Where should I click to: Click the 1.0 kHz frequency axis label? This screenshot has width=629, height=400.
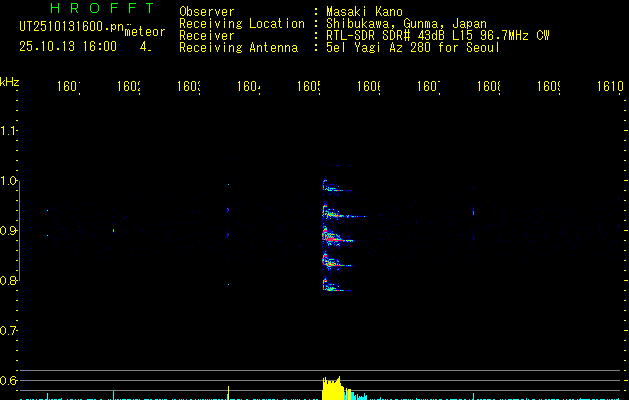click(x=8, y=181)
